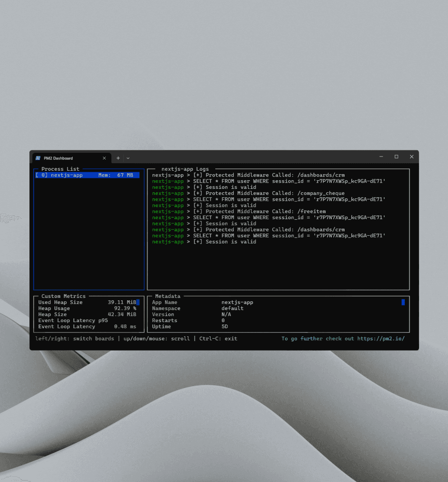The width and height of the screenshot is (448, 482).
Task: Open the https://pm2.io/ link
Action: pyautogui.click(x=381, y=338)
